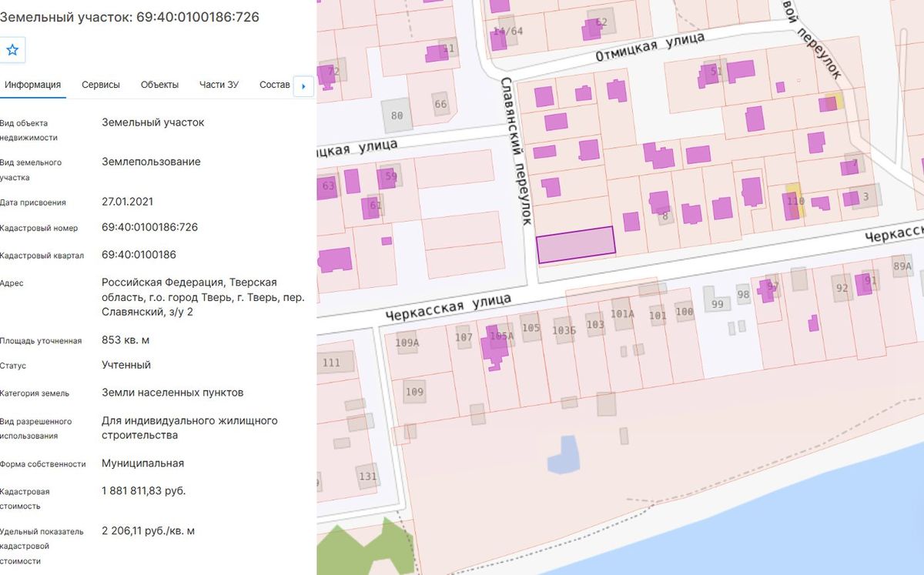Screen dimensions: 924x575
Task: Select the highlighted purple parcel on the map
Action: pyautogui.click(x=576, y=245)
